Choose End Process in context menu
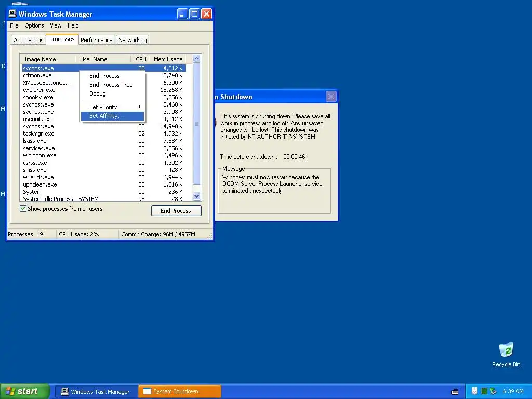532x399 pixels. (104, 76)
